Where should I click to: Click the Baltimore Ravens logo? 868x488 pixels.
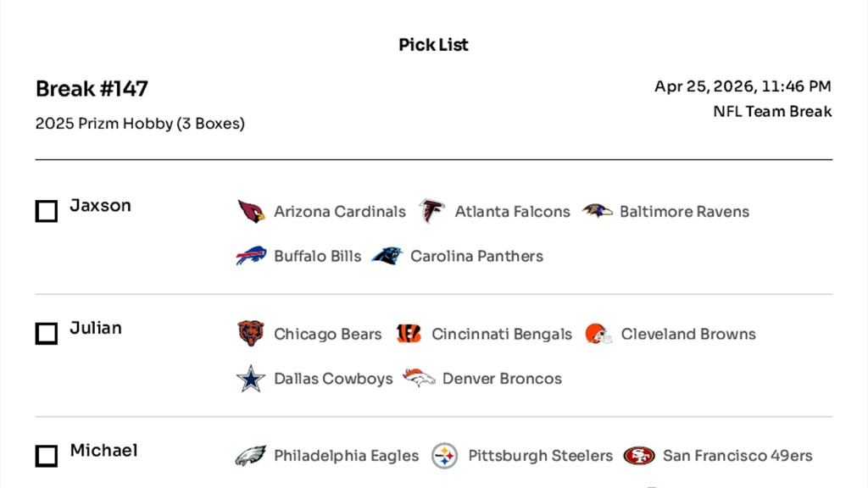pos(598,211)
